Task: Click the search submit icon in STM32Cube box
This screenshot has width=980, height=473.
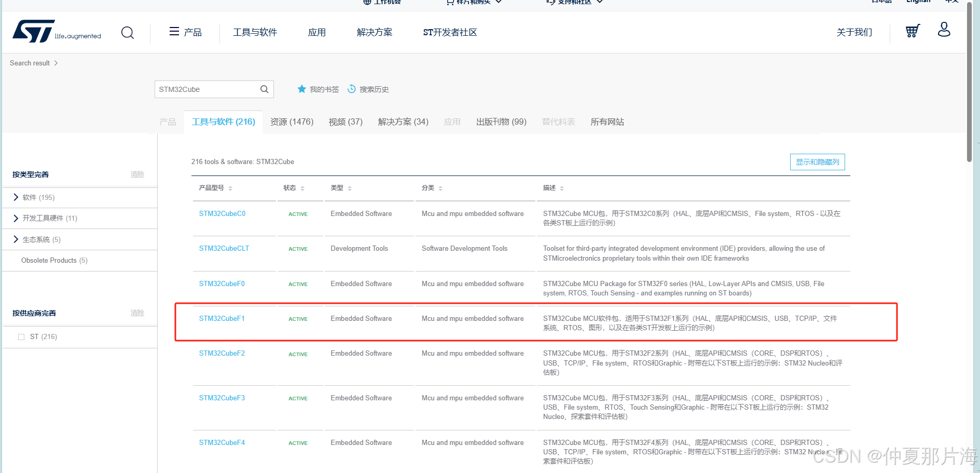Action: 265,89
